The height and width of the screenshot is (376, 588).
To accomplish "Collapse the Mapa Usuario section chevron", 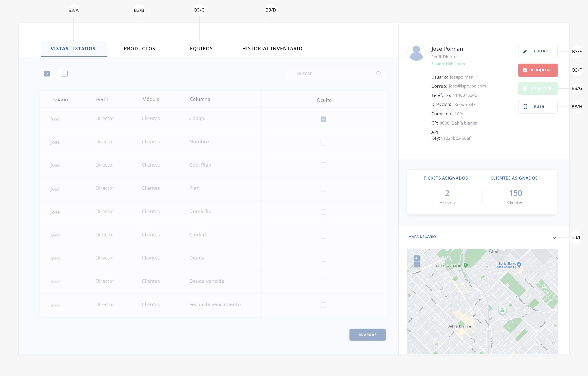I will 554,238.
